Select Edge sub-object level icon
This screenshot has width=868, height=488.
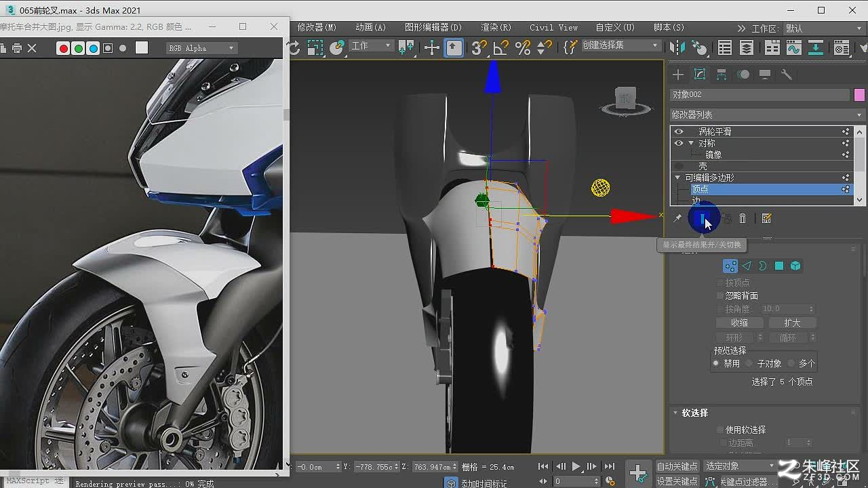point(747,266)
